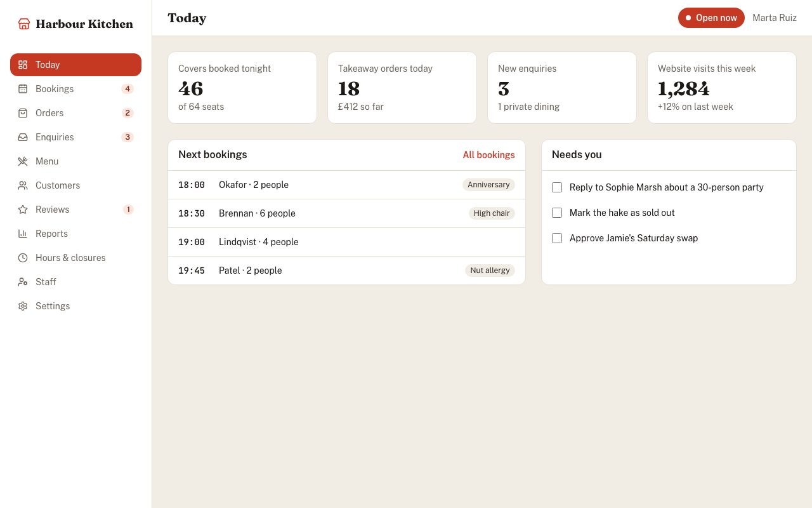Check off Mark the hake as sold out
812x508 pixels.
click(x=557, y=213)
